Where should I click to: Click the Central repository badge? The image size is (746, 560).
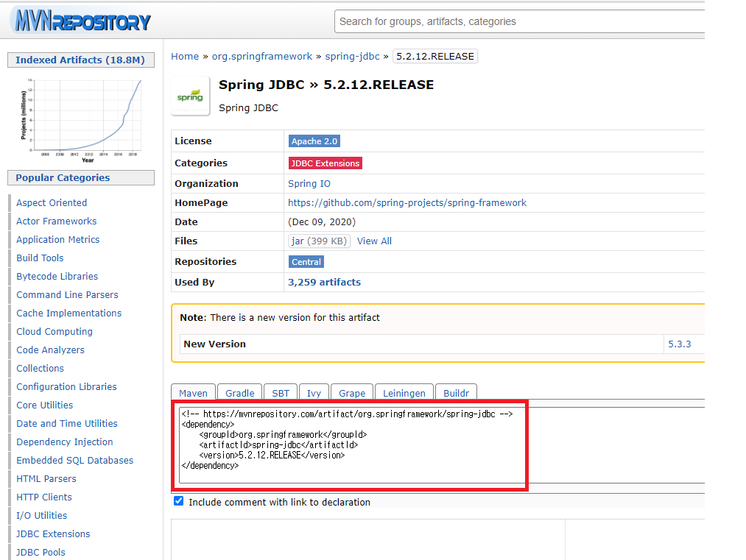click(306, 262)
